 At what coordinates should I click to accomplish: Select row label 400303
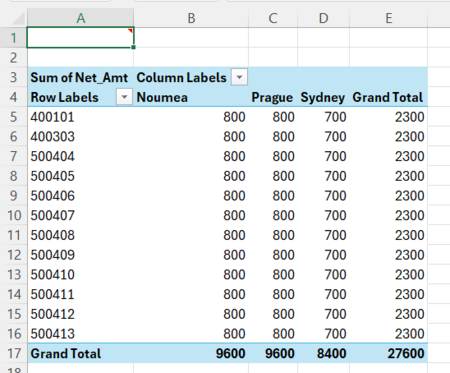click(80, 137)
